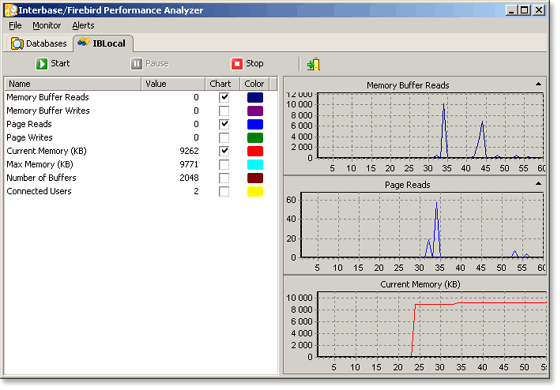Click the Pause button label

[x=157, y=64]
